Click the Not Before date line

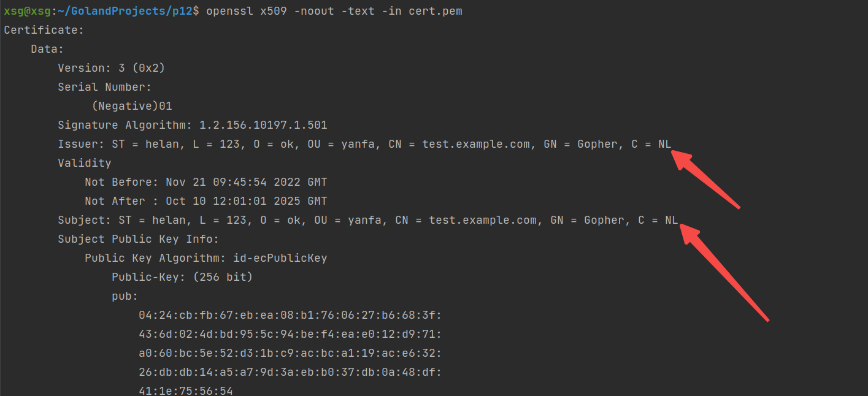point(205,182)
